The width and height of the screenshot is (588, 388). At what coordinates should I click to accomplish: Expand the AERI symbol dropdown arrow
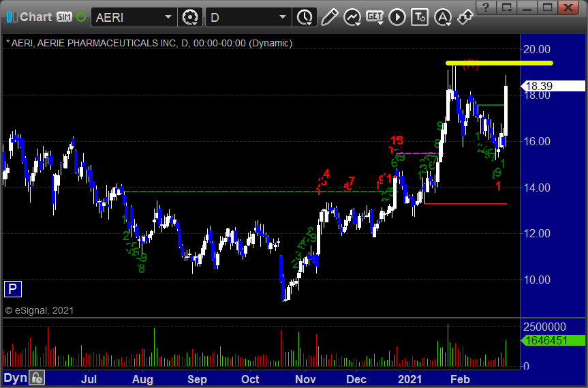(x=168, y=17)
